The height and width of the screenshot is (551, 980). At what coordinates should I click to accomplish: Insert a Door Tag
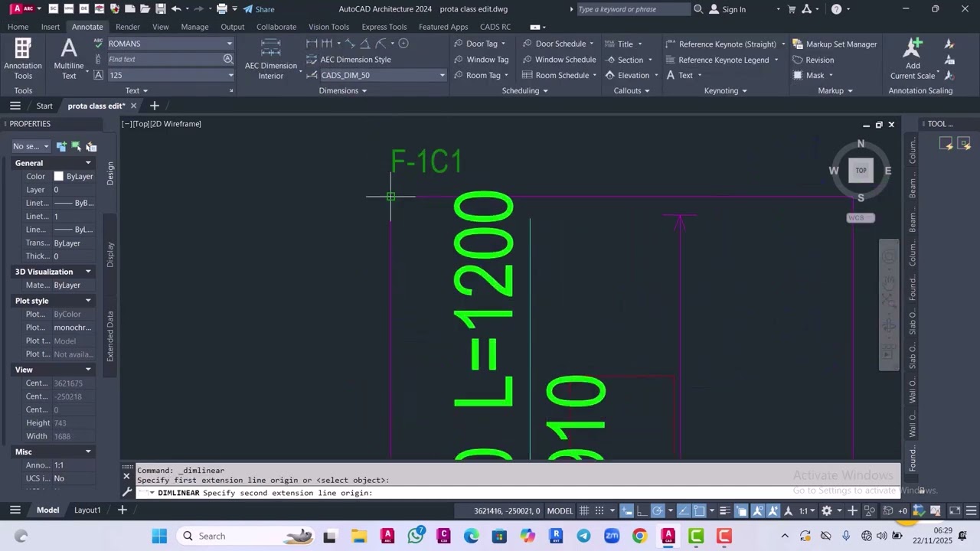click(x=475, y=44)
